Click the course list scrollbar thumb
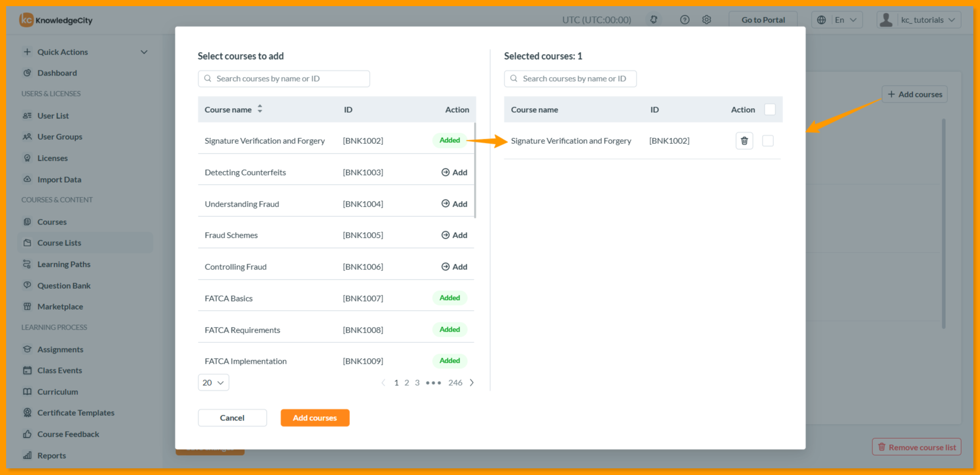Screen dimensions: 980x475 475,170
